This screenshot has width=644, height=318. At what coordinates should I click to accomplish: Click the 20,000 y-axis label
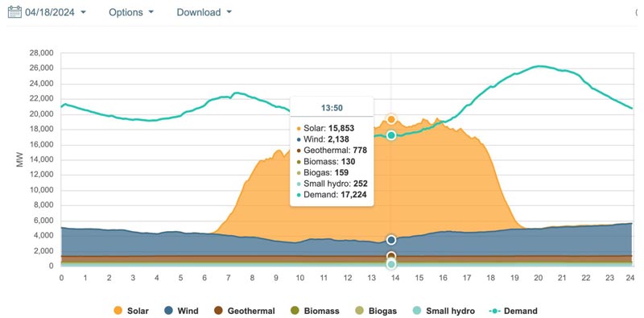[41, 114]
